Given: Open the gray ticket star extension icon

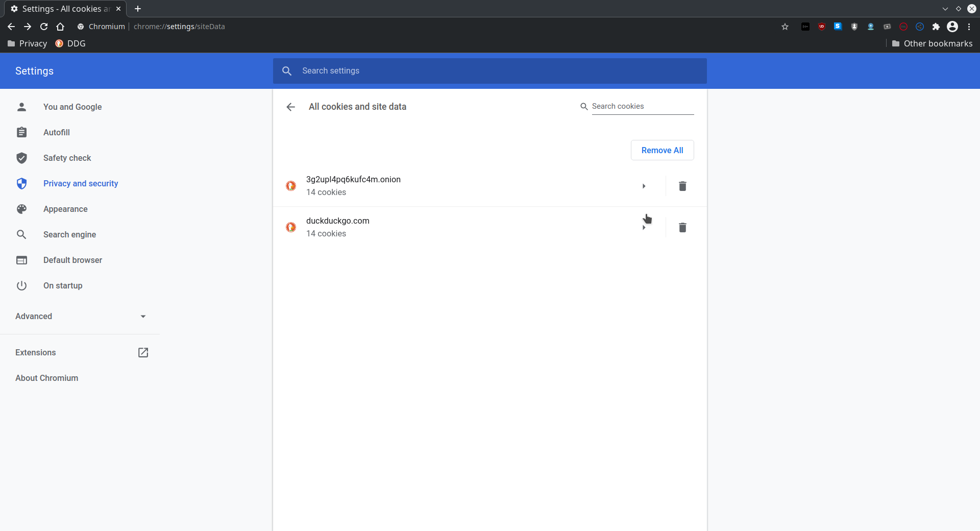Looking at the screenshot, I should coord(887,27).
